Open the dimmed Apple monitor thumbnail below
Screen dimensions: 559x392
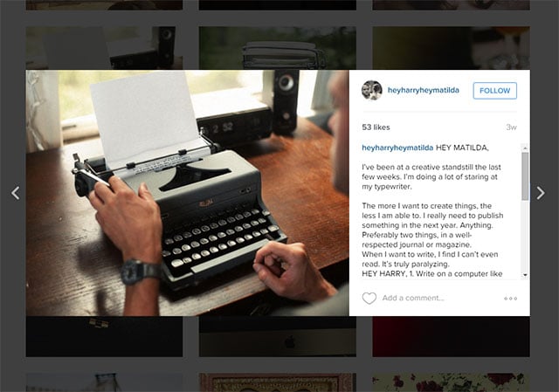tap(278, 336)
